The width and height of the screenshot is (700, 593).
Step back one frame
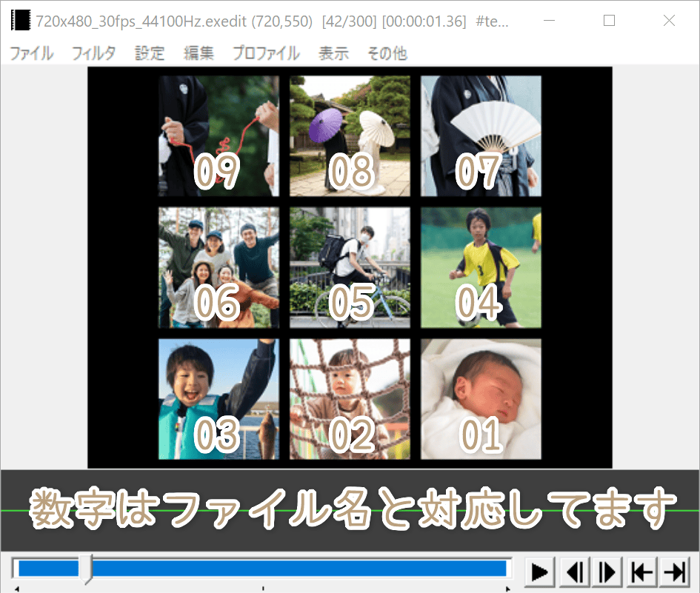click(x=576, y=571)
